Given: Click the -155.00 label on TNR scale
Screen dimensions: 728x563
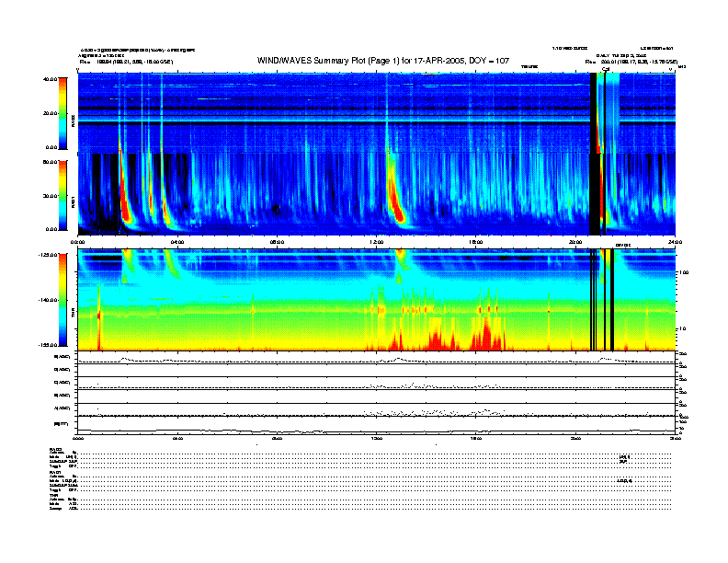Looking at the screenshot, I should click(x=49, y=345).
